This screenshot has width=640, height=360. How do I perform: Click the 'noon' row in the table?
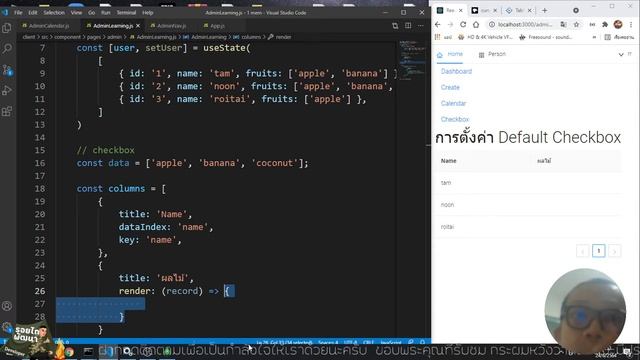528,204
